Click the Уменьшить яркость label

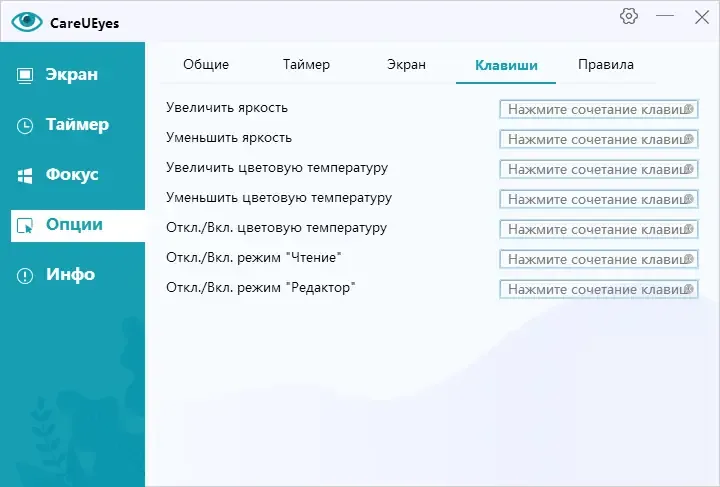click(x=229, y=138)
